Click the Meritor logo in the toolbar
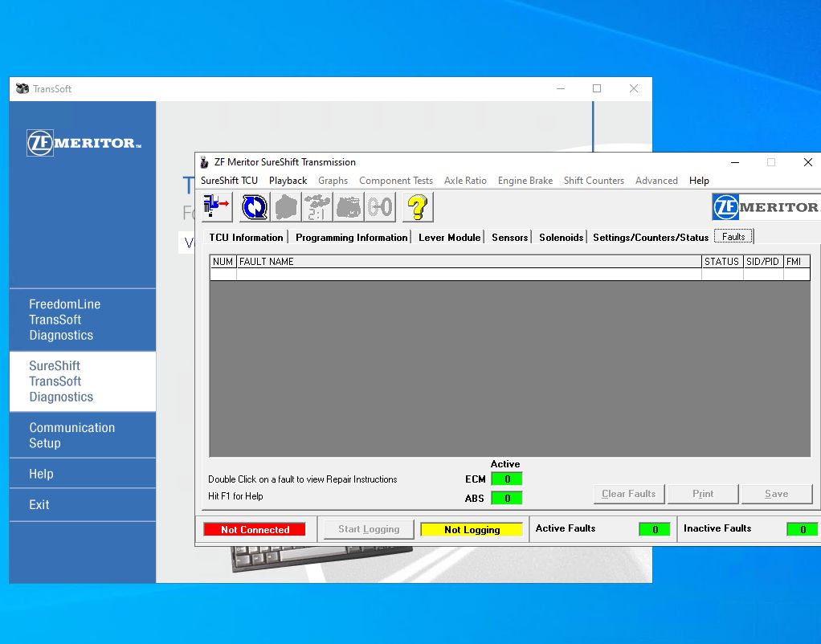This screenshot has width=821, height=644. tap(764, 206)
